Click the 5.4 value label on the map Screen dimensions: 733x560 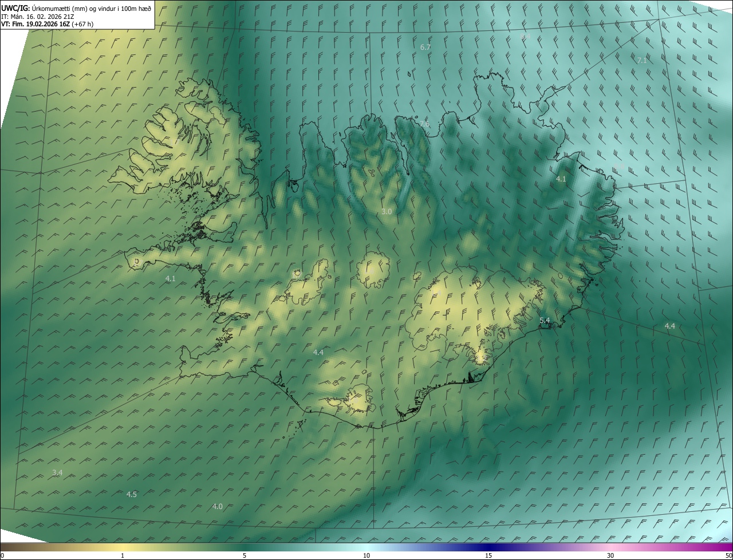point(545,320)
